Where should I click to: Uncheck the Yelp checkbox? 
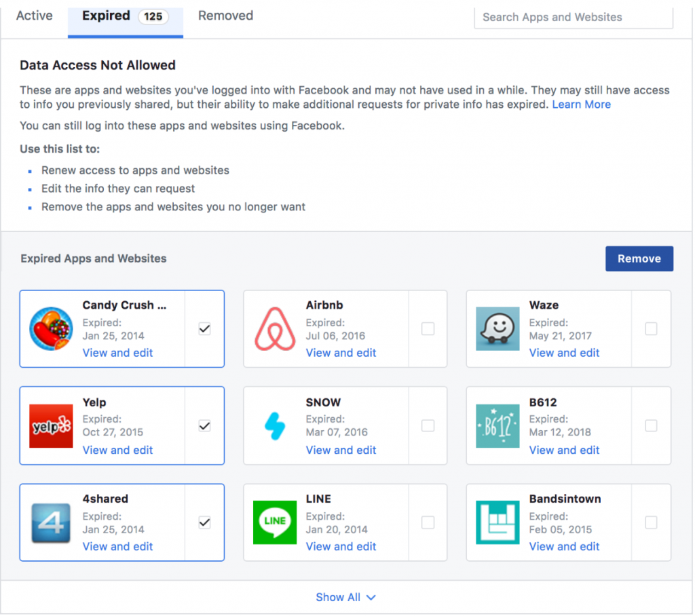tap(204, 425)
